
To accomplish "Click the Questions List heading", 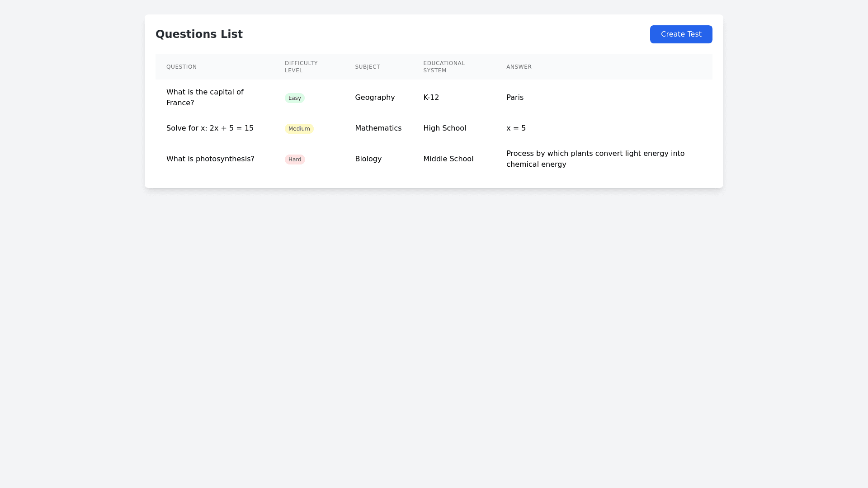I will (199, 34).
